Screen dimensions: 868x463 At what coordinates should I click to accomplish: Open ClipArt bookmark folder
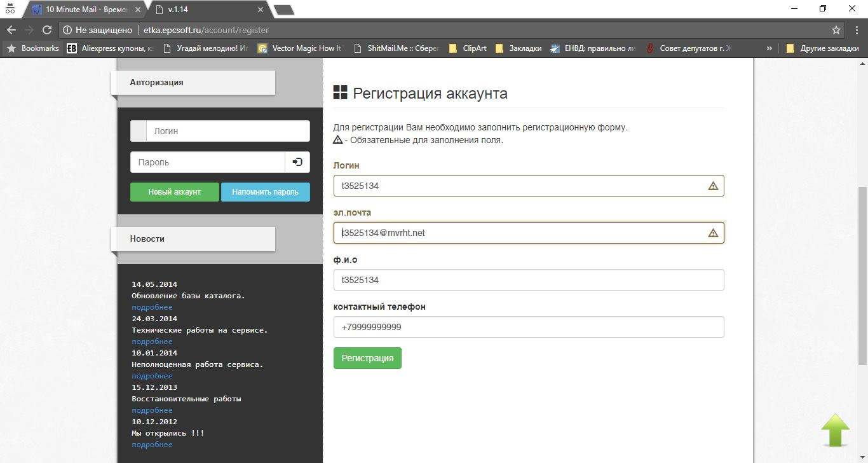point(468,48)
